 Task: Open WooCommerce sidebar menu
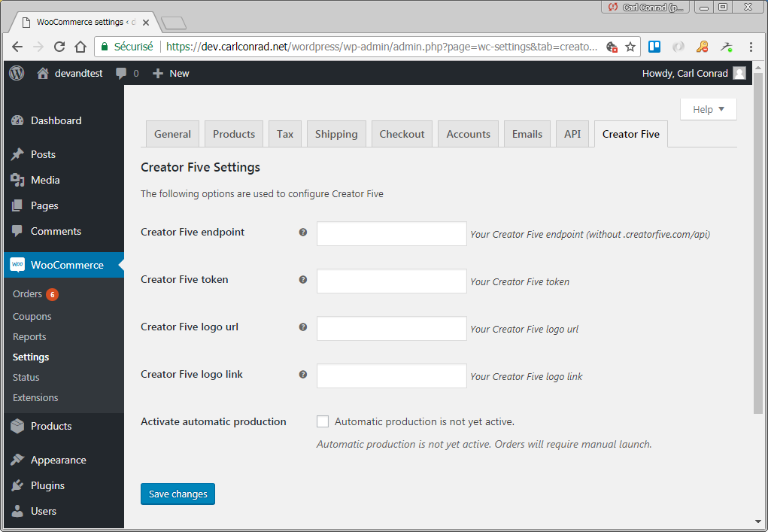coord(64,265)
